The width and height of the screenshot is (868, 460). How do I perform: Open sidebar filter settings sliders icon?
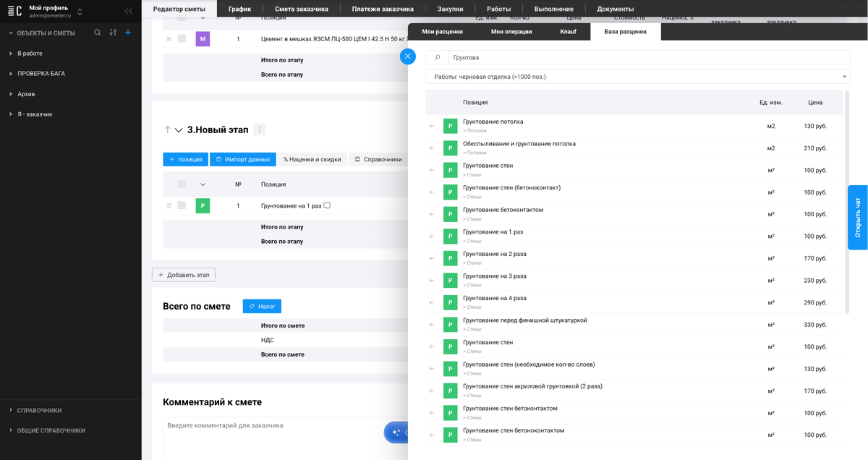113,33
